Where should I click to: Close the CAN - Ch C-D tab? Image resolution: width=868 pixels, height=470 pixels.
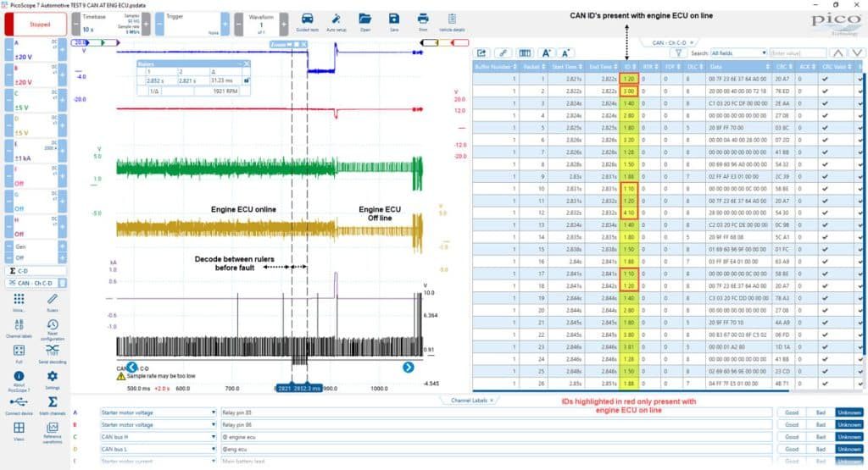(x=692, y=42)
